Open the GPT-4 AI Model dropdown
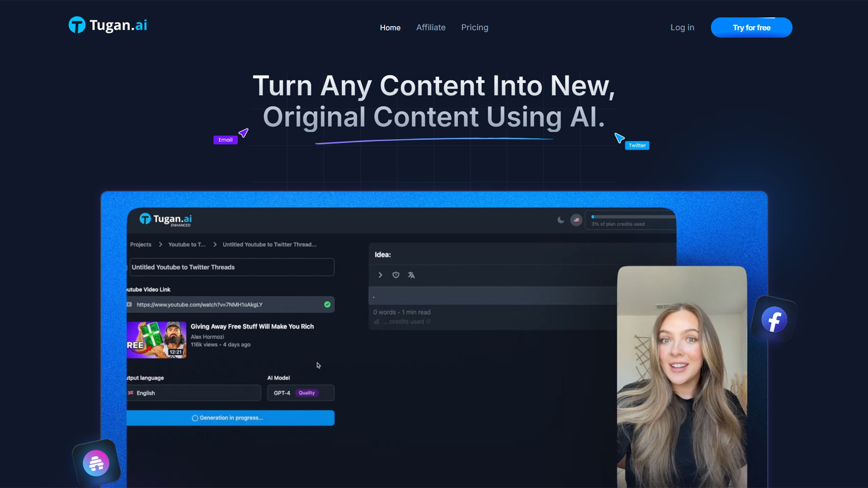868x488 pixels. tap(301, 393)
